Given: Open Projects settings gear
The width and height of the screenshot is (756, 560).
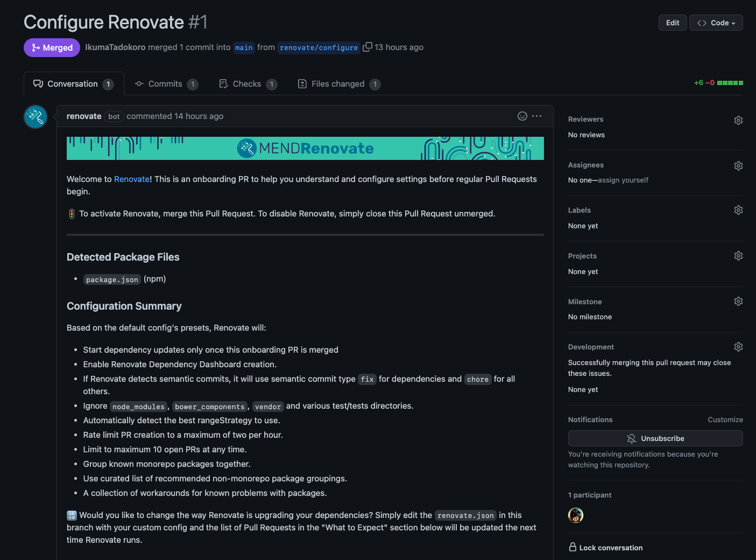Looking at the screenshot, I should point(738,256).
